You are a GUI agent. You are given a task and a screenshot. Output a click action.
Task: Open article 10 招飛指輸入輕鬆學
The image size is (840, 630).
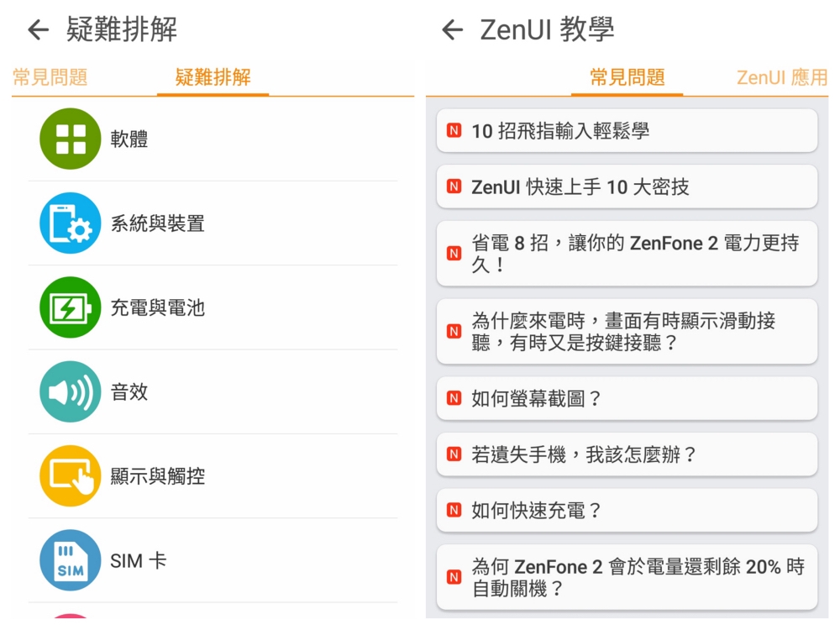(627, 131)
